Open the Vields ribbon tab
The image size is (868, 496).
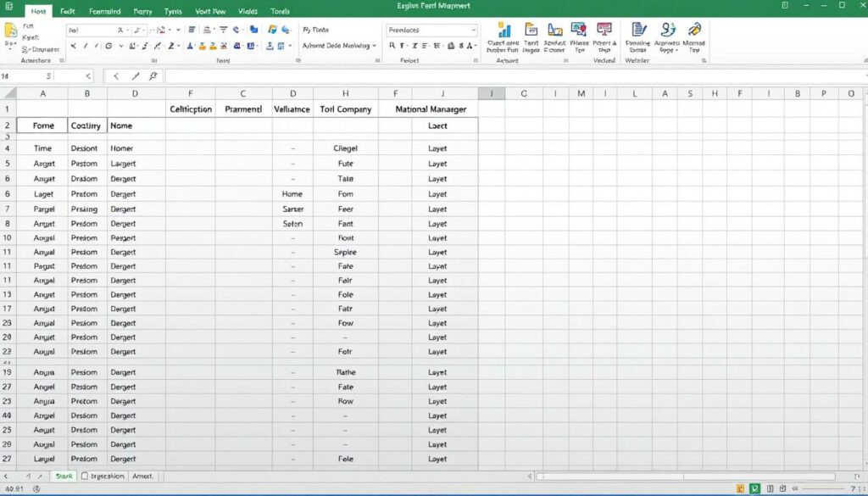tap(248, 11)
